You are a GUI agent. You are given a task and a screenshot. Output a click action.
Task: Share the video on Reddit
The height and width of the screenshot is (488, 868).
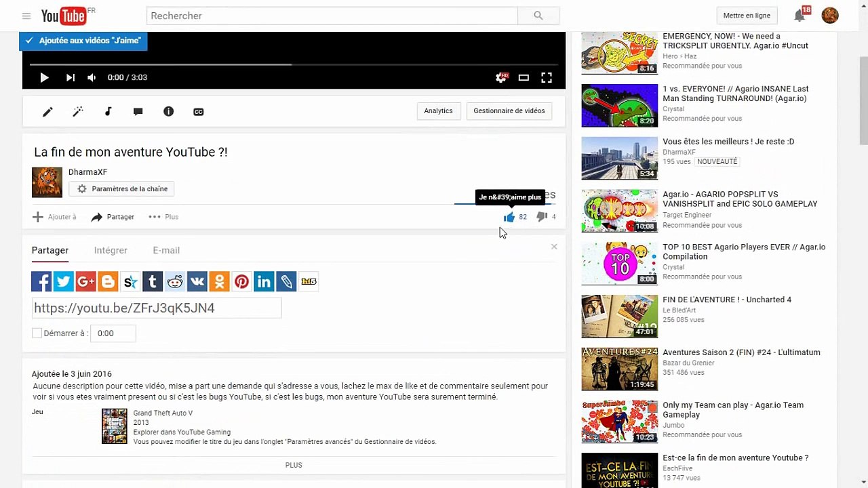[175, 281]
